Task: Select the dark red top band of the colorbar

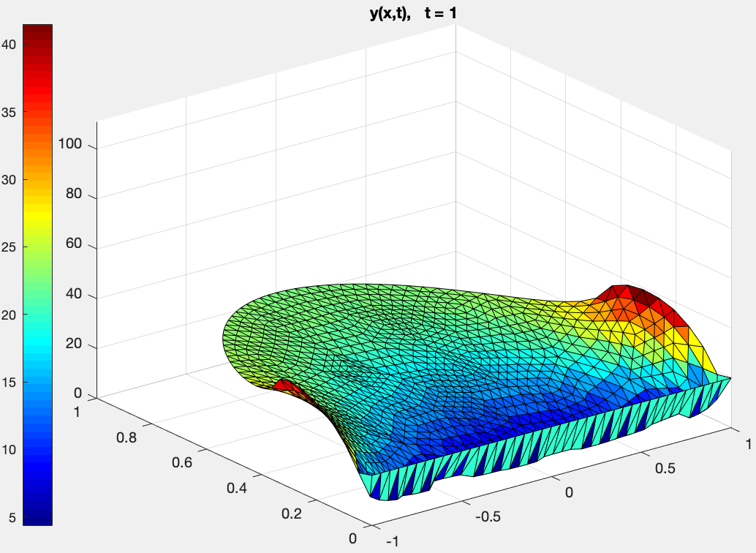Action: pyautogui.click(x=37, y=29)
